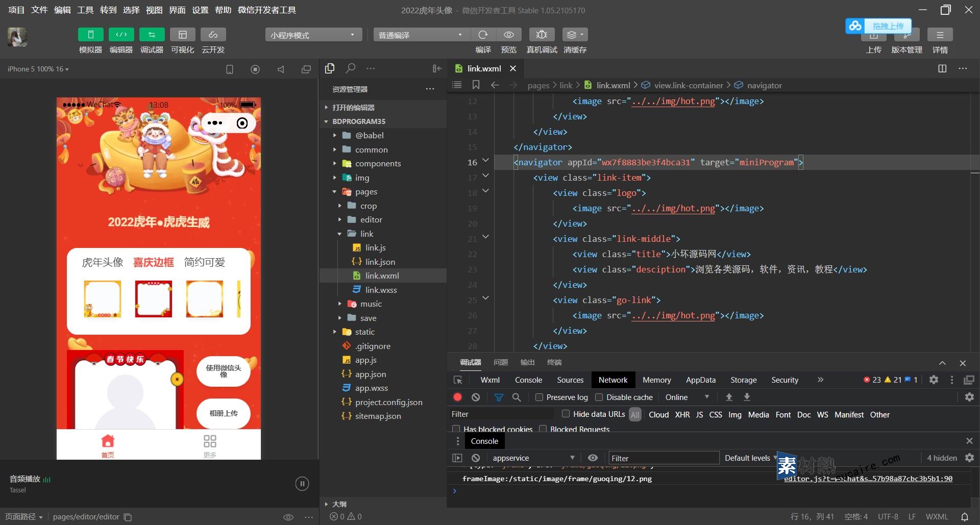Open project details (详情)

point(940,35)
